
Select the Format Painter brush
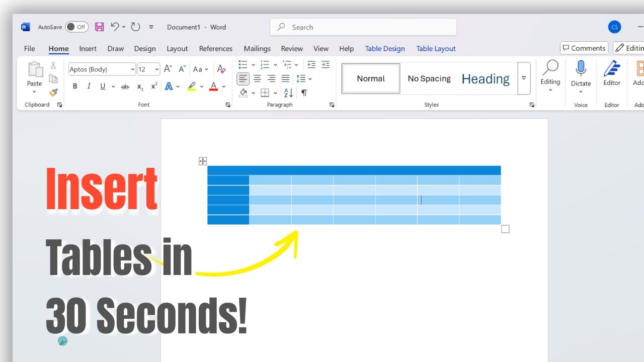point(53,93)
